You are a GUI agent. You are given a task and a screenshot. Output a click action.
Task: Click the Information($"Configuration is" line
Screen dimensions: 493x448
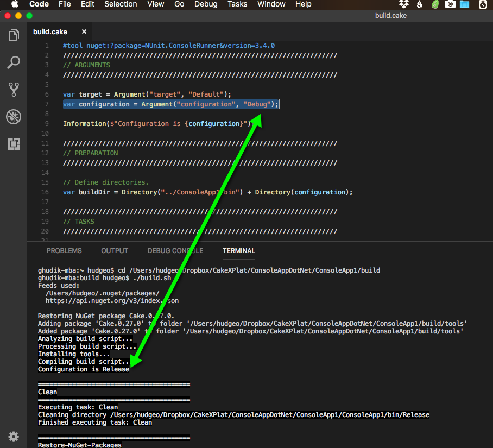[x=157, y=124]
